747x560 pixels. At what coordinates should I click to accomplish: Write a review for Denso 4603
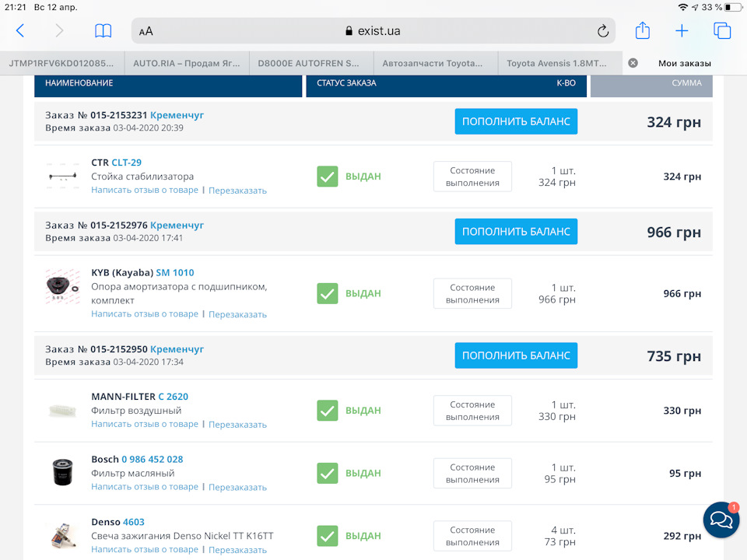pos(145,550)
